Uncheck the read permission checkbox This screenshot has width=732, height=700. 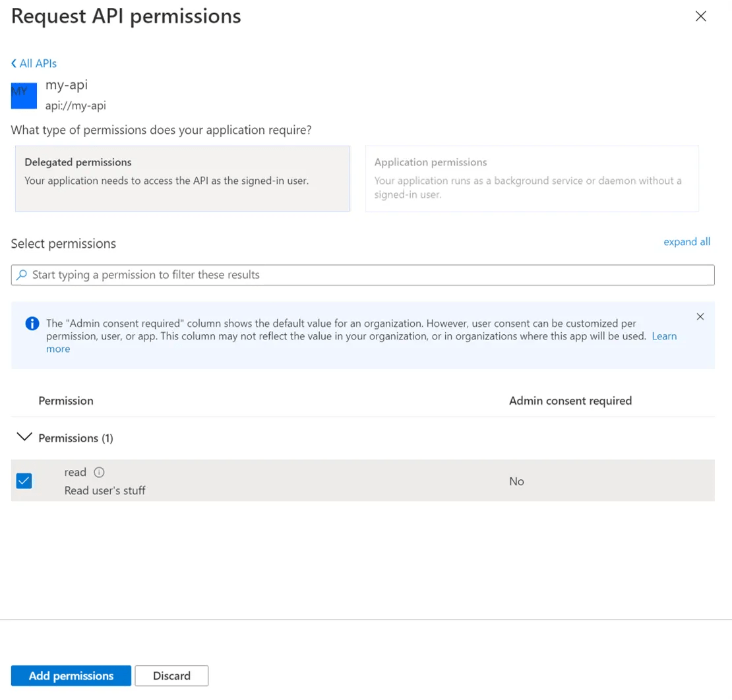24,481
